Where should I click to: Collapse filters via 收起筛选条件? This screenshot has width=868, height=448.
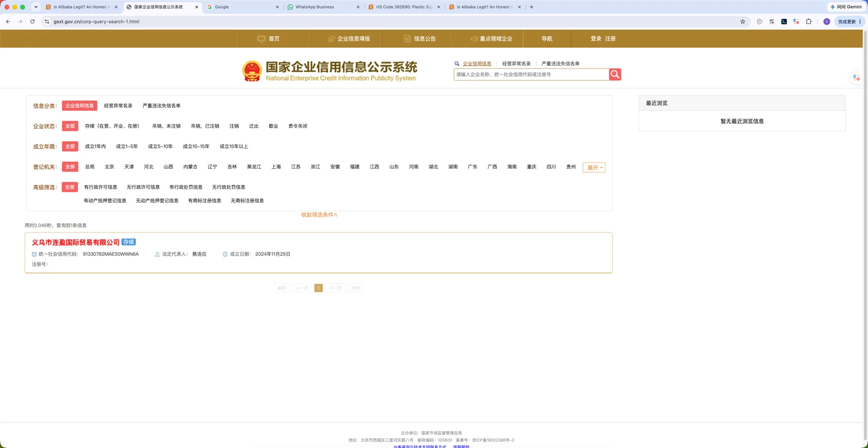click(320, 215)
